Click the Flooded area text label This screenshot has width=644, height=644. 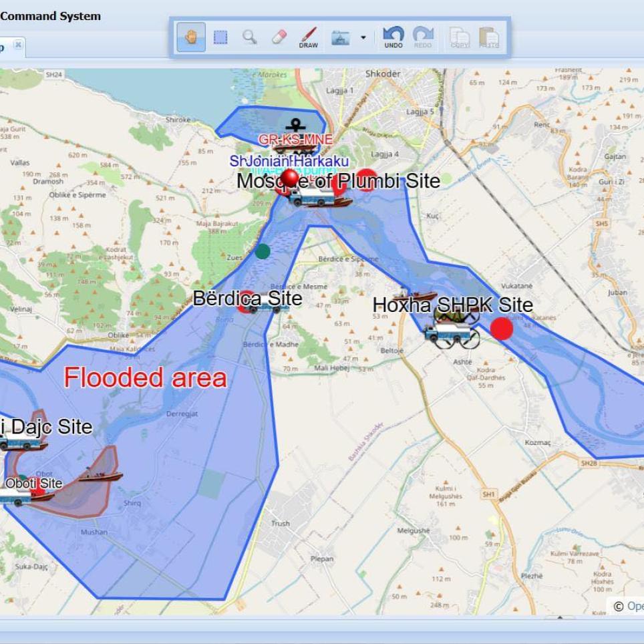point(145,378)
